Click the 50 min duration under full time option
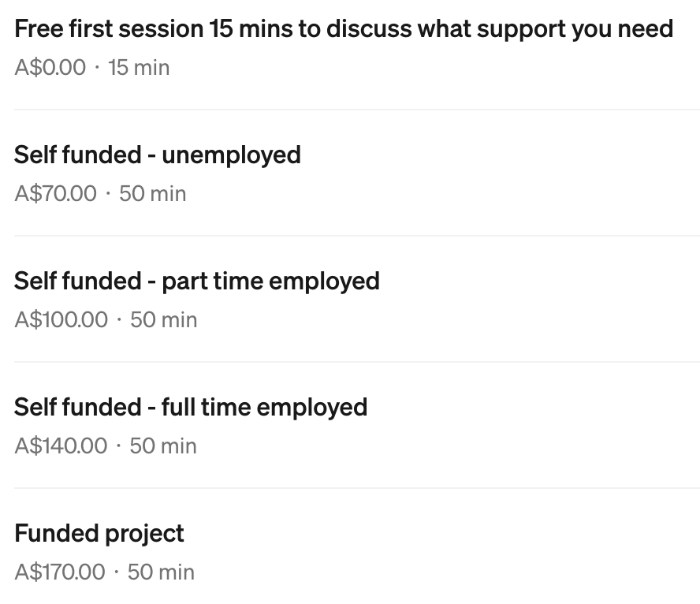Image resolution: width=700 pixels, height=604 pixels. coord(162,446)
